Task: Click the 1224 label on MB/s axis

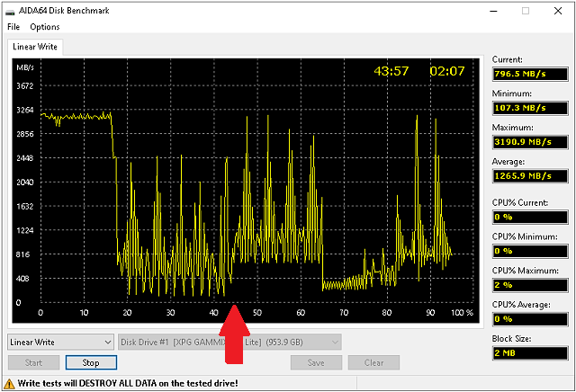Action: [24, 230]
